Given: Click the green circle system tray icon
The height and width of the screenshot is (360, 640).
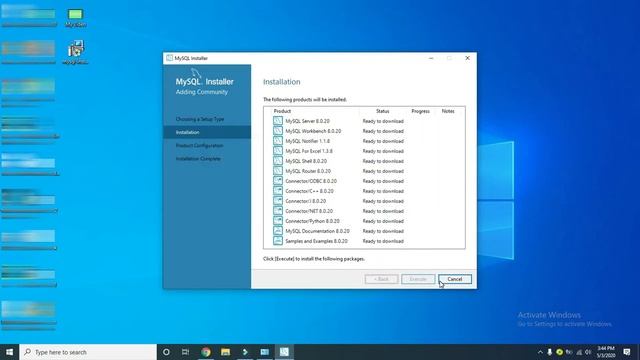Looking at the screenshot, I should pos(560,352).
